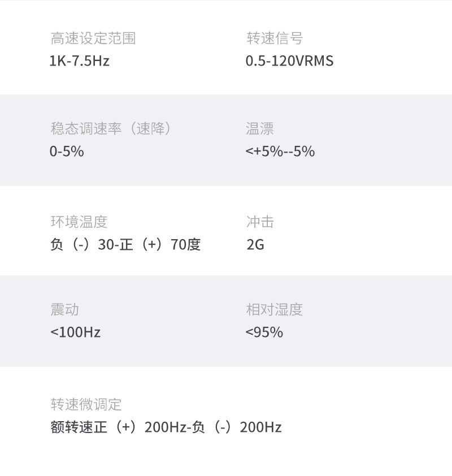Click the gray band's empty area right of <+5%--5%
Image resolution: width=452 pixels, height=476 pixels.
(x=384, y=152)
